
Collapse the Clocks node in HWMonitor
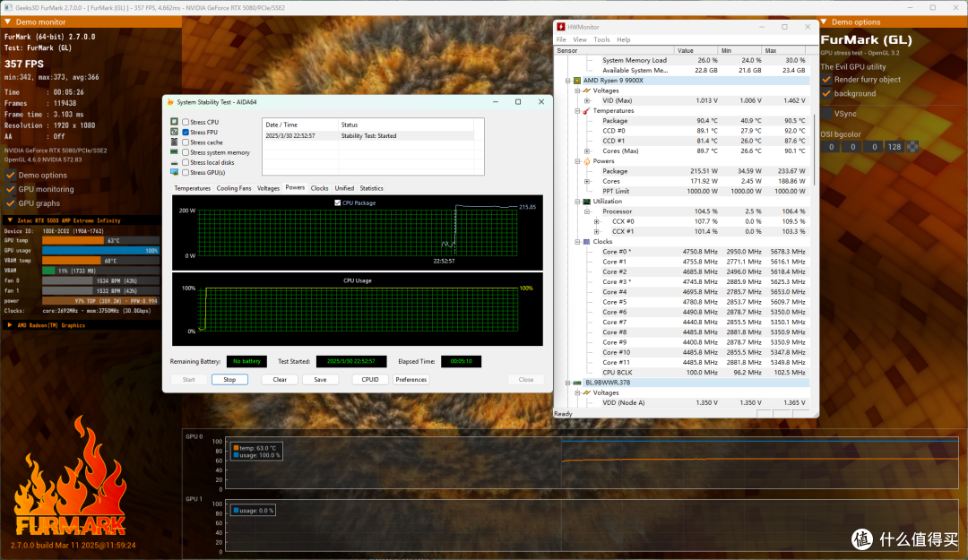(x=577, y=241)
